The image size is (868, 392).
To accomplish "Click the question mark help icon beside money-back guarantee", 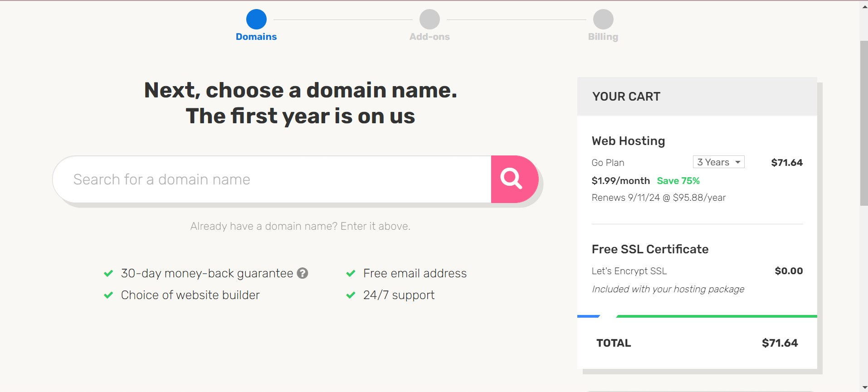I will coord(302,273).
